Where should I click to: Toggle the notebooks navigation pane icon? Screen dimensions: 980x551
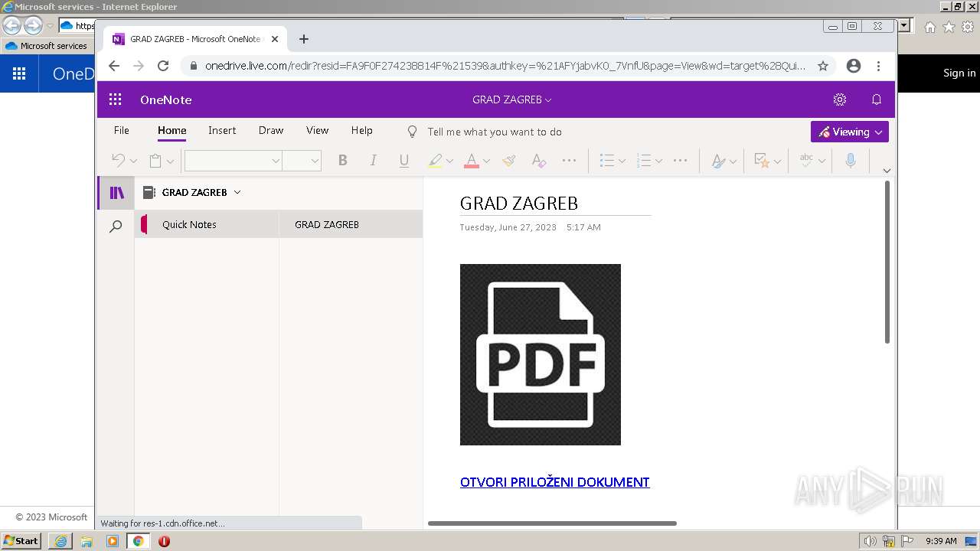click(x=116, y=193)
